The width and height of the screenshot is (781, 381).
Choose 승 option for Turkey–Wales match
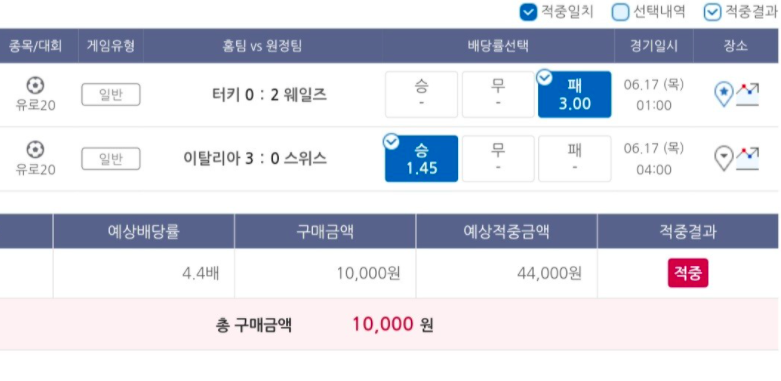[421, 95]
